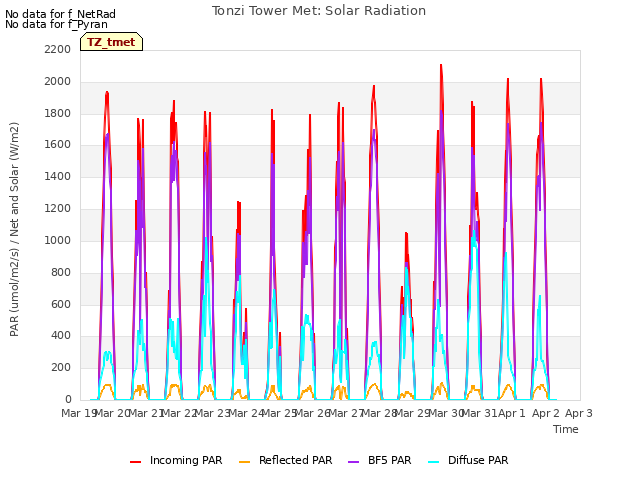Select the Diffuse PAR legend label
The image size is (640, 480).
pyautogui.click(x=478, y=460)
